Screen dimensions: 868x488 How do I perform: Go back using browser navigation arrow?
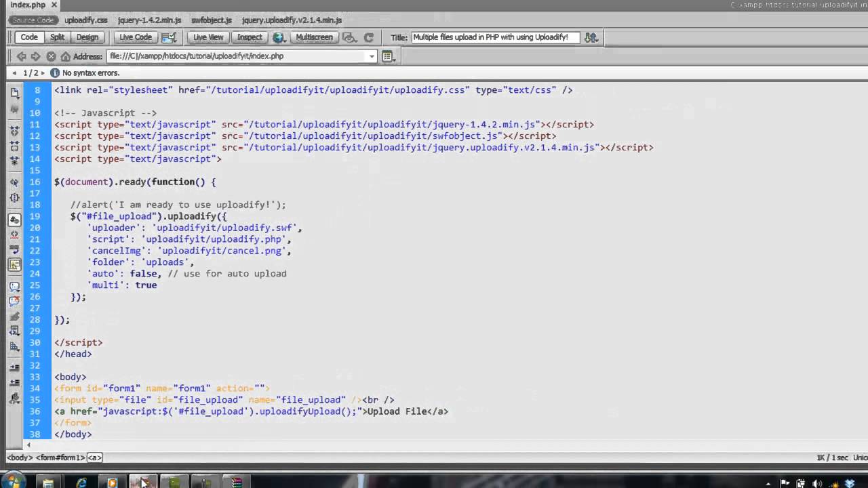[21, 56]
